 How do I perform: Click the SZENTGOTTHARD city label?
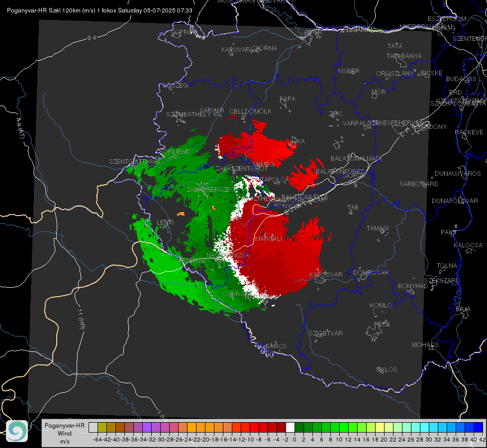(135, 162)
